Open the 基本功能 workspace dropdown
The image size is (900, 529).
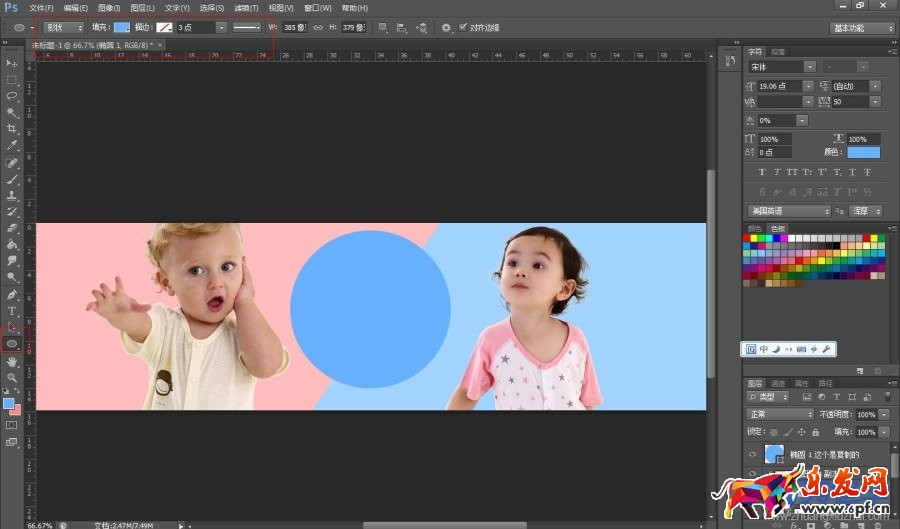coord(861,28)
